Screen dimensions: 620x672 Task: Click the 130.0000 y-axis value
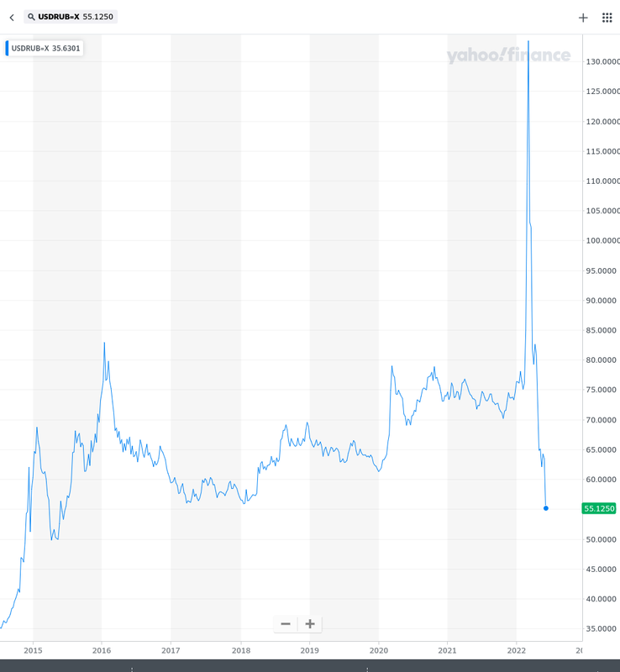pyautogui.click(x=603, y=61)
